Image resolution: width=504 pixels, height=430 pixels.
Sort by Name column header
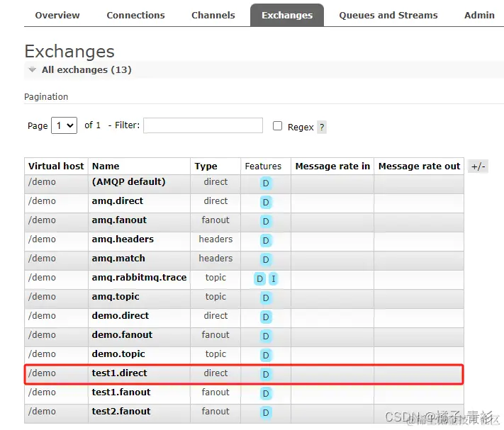point(106,166)
